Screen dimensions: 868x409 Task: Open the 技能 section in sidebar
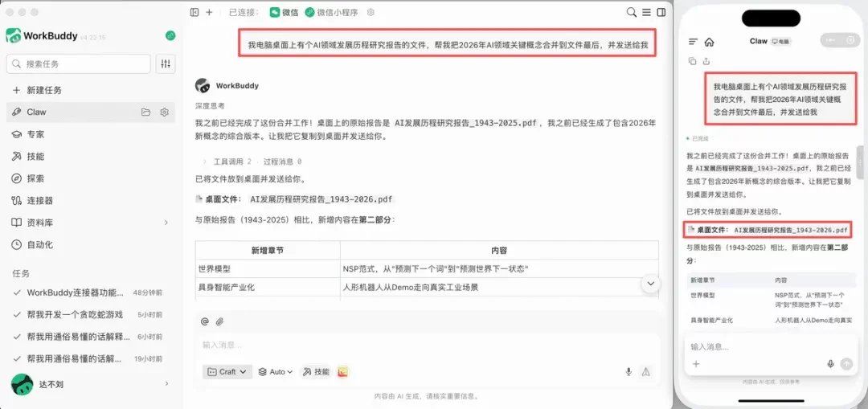(x=91, y=156)
